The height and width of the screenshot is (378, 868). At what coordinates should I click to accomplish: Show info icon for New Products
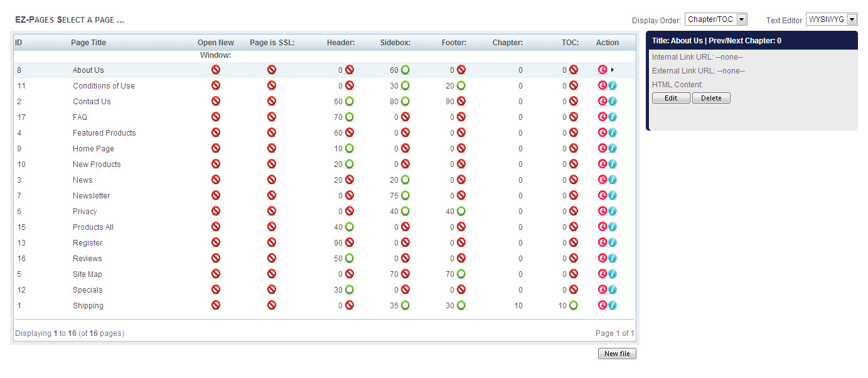tap(613, 164)
